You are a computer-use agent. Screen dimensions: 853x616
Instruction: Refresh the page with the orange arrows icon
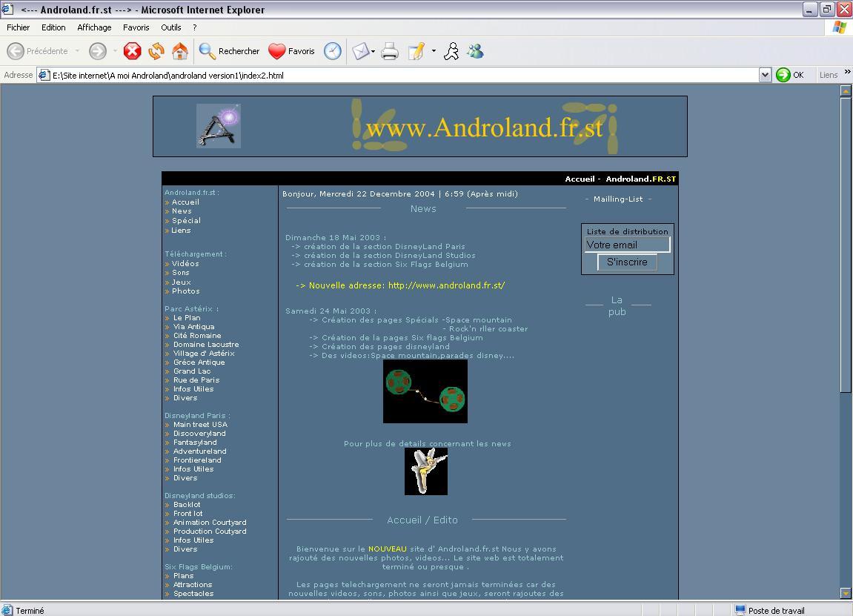click(x=156, y=51)
